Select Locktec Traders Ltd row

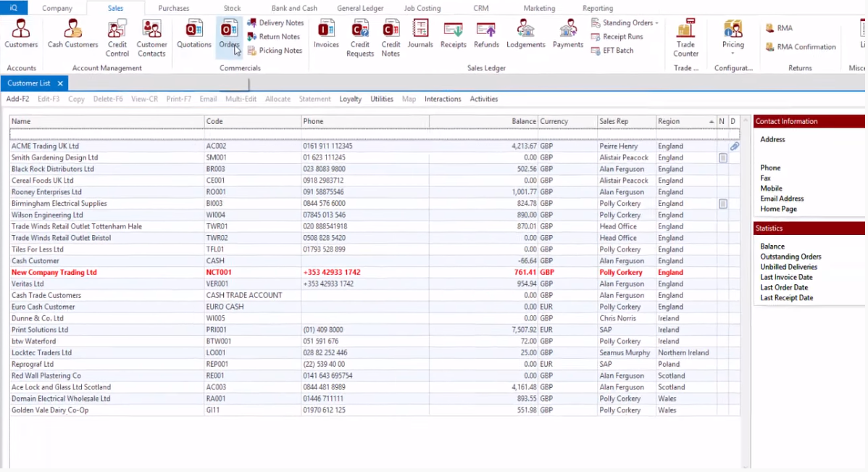click(x=374, y=353)
